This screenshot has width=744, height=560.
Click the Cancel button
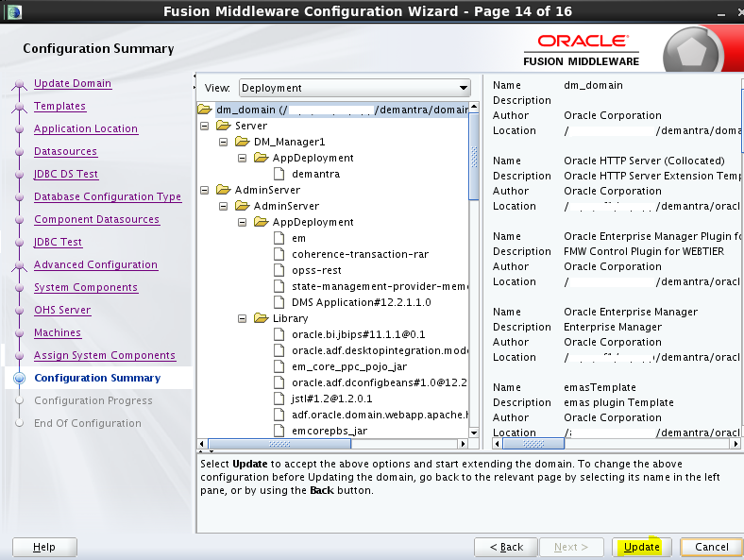pos(711,547)
